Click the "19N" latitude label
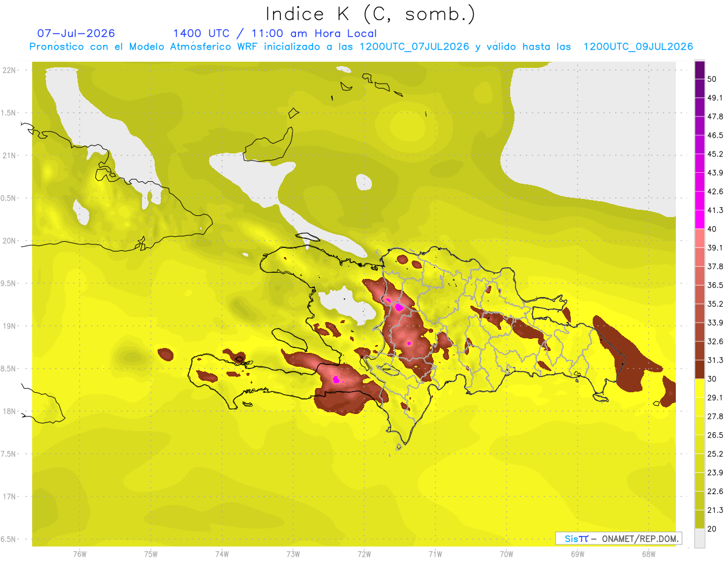Image resolution: width=728 pixels, height=562 pixels. tap(9, 326)
